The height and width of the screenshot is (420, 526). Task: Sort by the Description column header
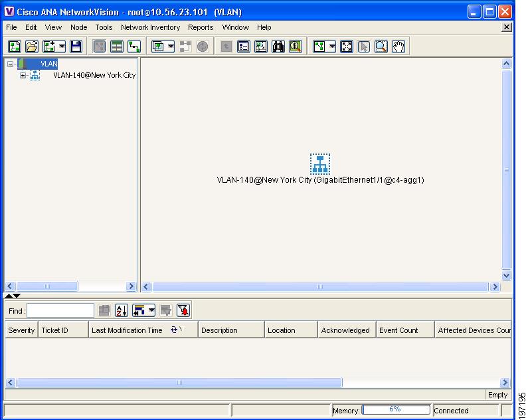click(x=232, y=330)
